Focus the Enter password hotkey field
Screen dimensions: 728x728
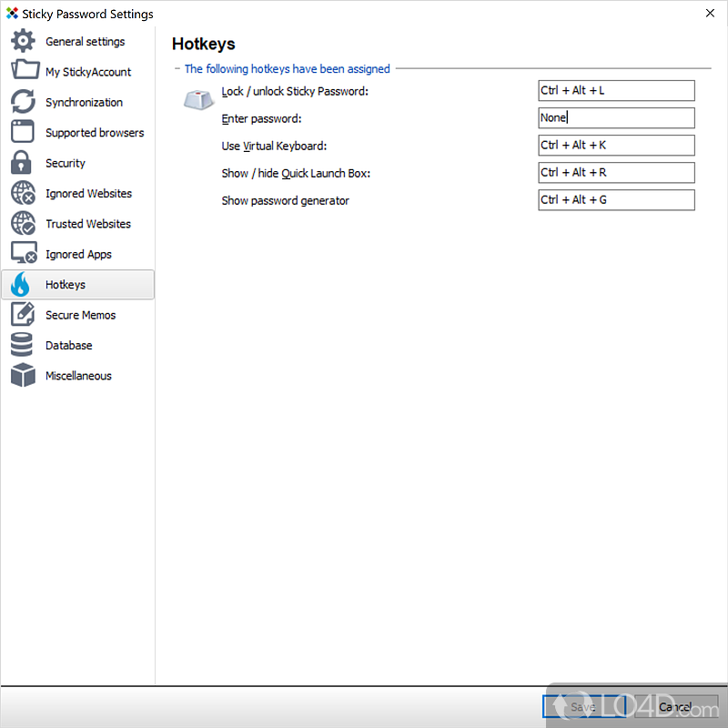click(616, 117)
